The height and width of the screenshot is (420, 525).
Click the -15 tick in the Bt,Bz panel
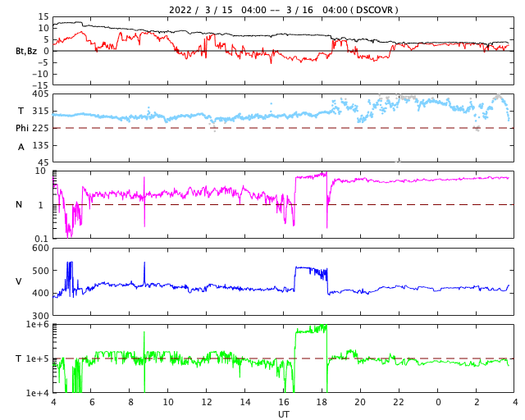40,86
